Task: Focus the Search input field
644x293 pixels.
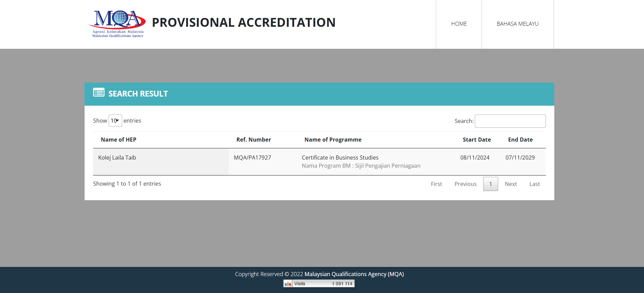Action: (x=510, y=121)
